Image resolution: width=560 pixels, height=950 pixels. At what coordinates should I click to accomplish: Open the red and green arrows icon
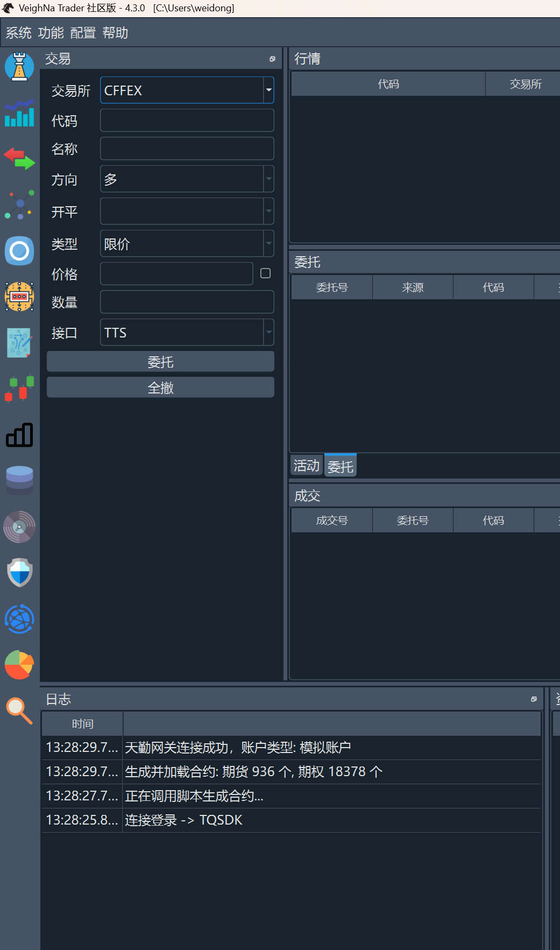click(x=19, y=159)
